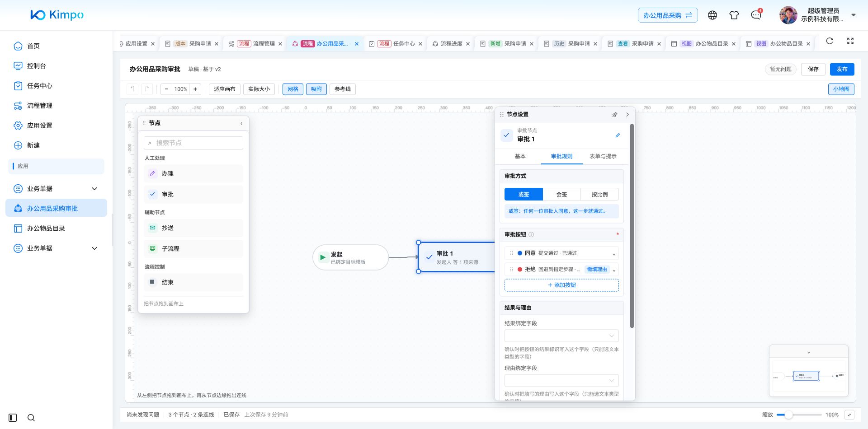Viewport: 868px width, 429px height.
Task: Collapse the 节点 palette panel
Action: pos(241,123)
